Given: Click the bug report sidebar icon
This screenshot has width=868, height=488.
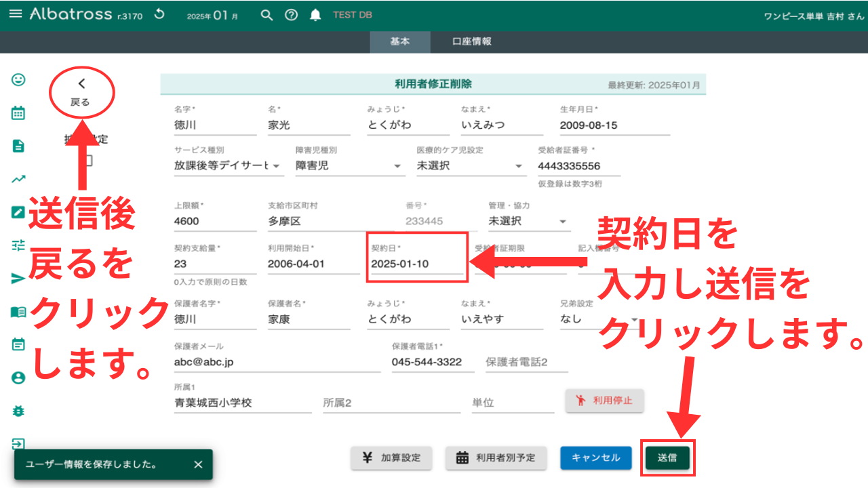Looking at the screenshot, I should (x=18, y=411).
